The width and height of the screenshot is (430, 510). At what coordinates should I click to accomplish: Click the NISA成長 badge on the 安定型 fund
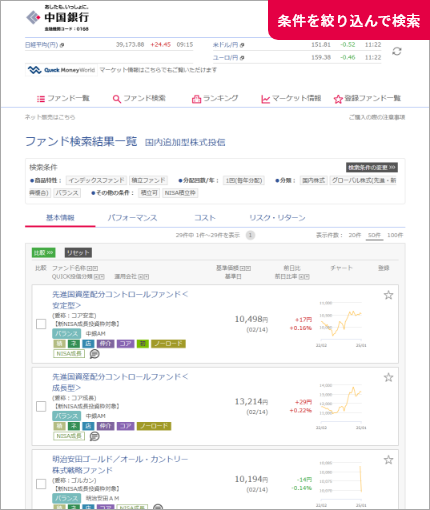[69, 354]
